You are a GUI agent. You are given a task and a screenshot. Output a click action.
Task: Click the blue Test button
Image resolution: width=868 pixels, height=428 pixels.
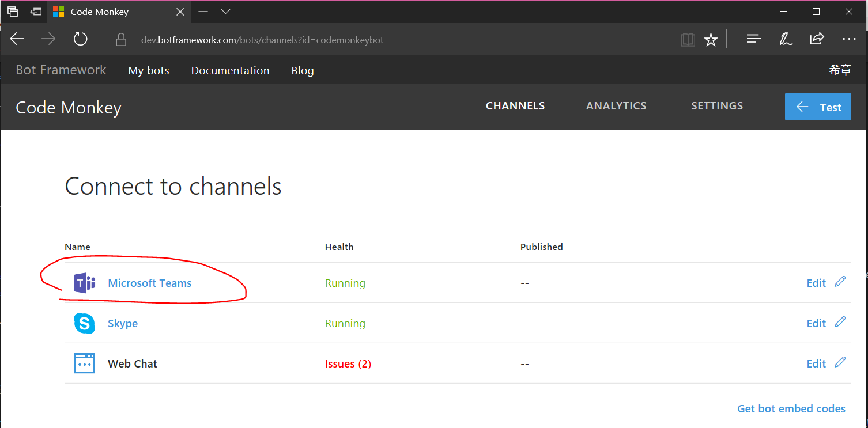pyautogui.click(x=818, y=107)
